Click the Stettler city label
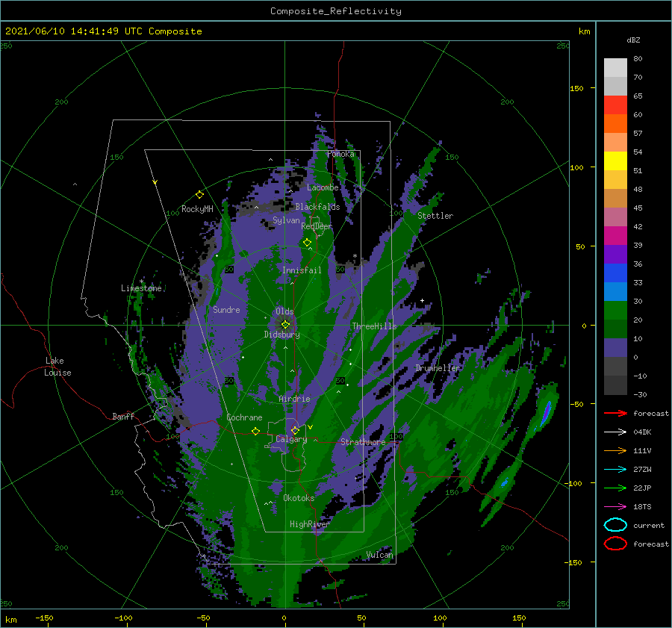 435,216
